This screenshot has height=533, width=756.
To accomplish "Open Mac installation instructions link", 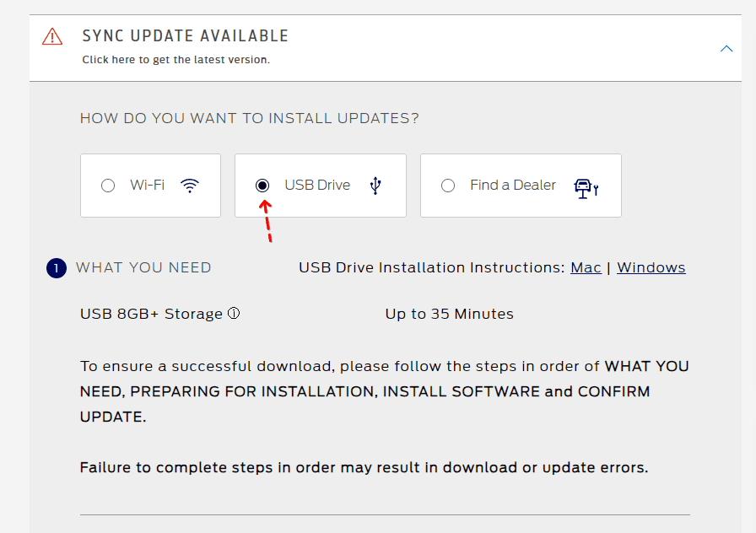I will point(586,267).
